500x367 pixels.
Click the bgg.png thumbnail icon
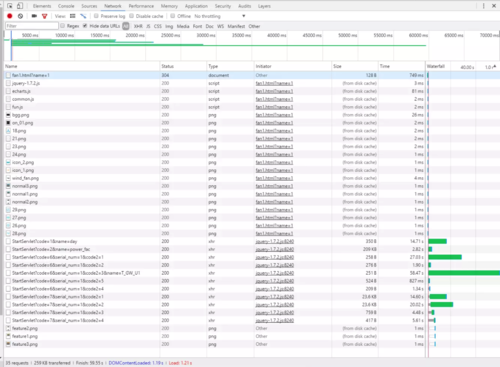point(8,115)
